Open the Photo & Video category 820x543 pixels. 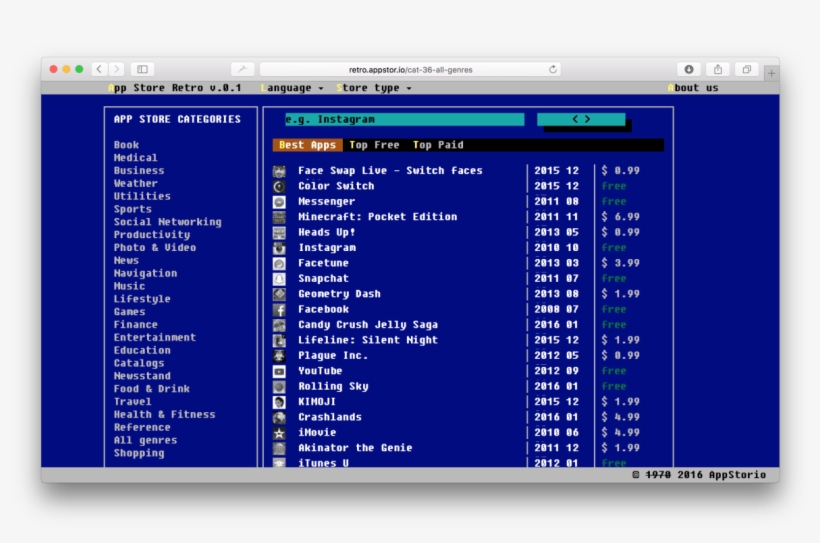pyautogui.click(x=155, y=247)
